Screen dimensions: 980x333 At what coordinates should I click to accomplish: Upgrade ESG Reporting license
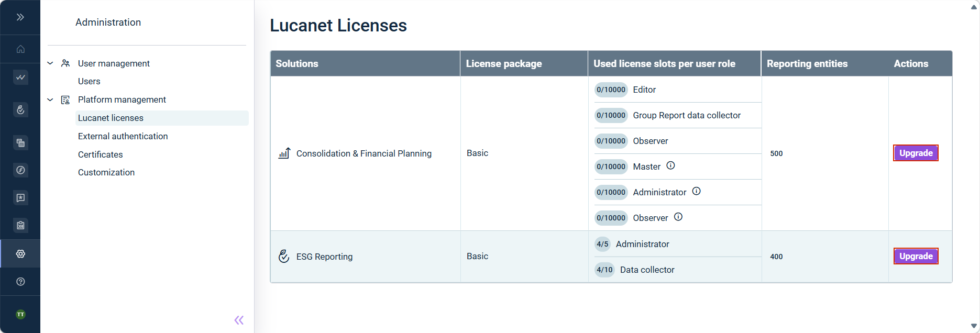(916, 256)
